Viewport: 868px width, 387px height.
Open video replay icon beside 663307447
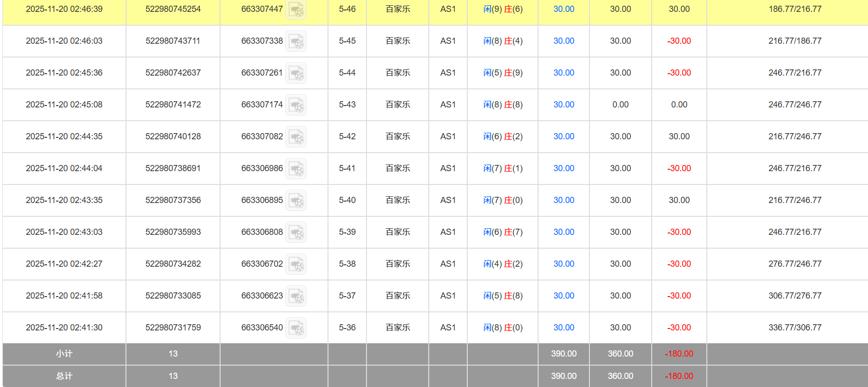point(296,10)
